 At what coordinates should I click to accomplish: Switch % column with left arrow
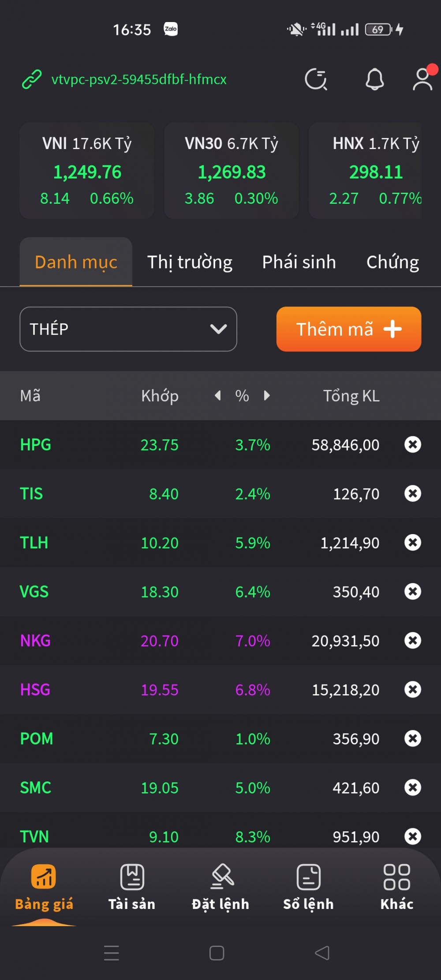tap(218, 396)
